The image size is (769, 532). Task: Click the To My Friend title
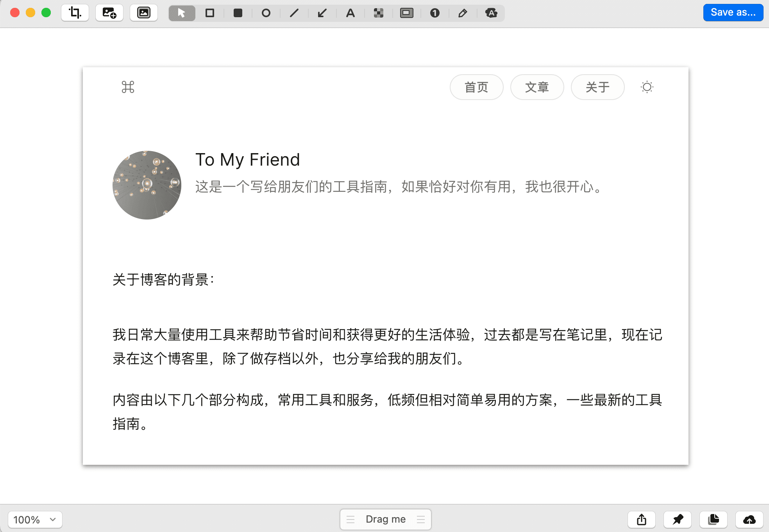pos(248,160)
